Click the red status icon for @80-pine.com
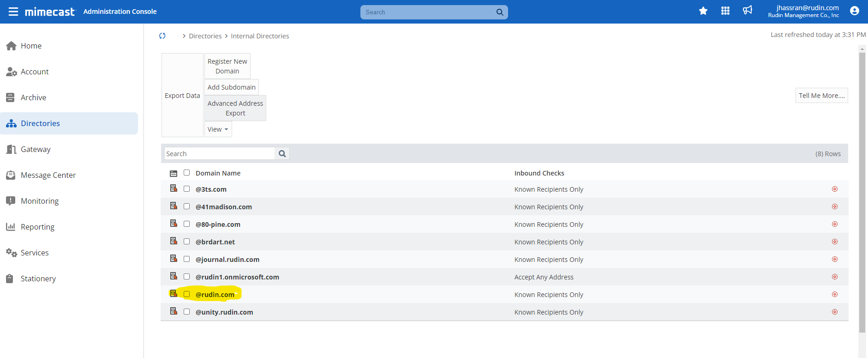Screen dimensions: 868x358 [835, 224]
